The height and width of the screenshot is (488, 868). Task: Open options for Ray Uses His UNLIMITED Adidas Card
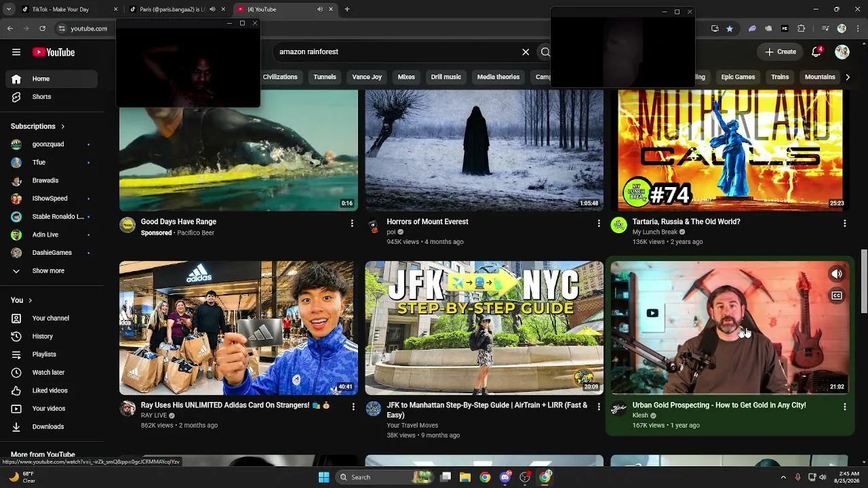[x=353, y=407]
